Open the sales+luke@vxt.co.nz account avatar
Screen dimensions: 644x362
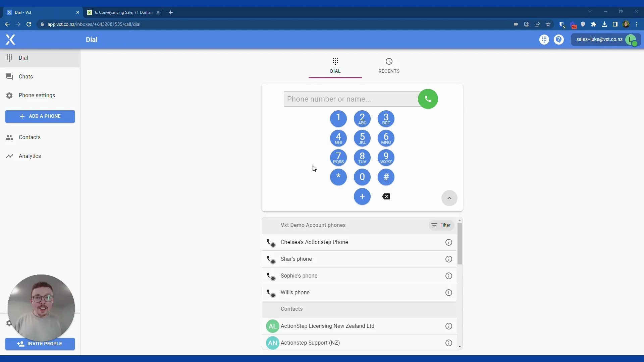tap(632, 40)
